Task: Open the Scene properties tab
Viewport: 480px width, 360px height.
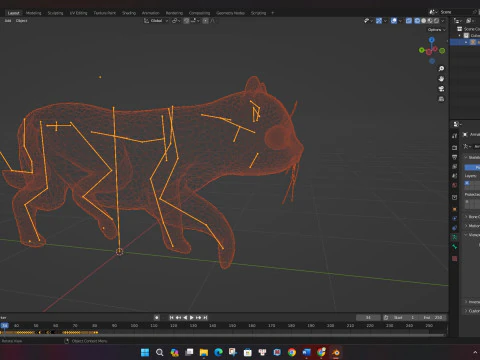Action: (x=455, y=175)
